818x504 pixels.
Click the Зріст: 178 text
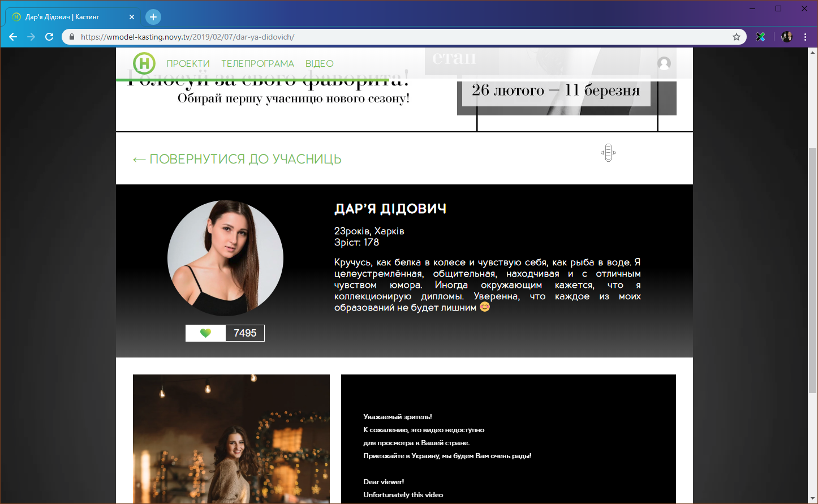click(x=356, y=242)
